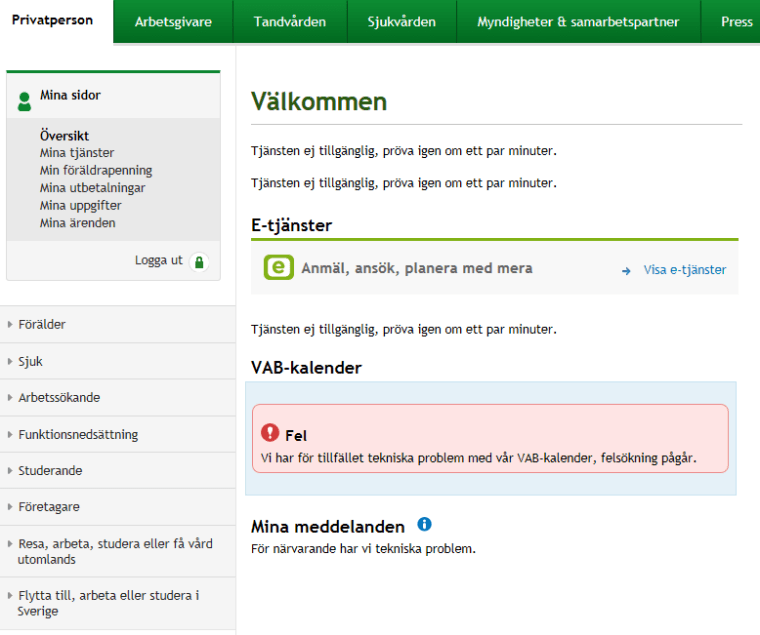760x635 pixels.
Task: Expand the Förälder section
Action: coord(41,324)
